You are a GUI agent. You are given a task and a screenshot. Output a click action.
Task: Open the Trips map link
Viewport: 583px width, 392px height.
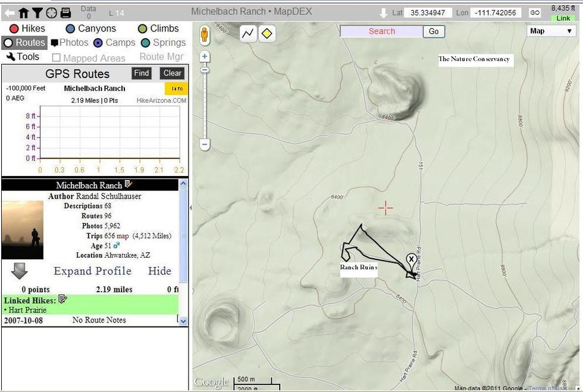(123, 236)
